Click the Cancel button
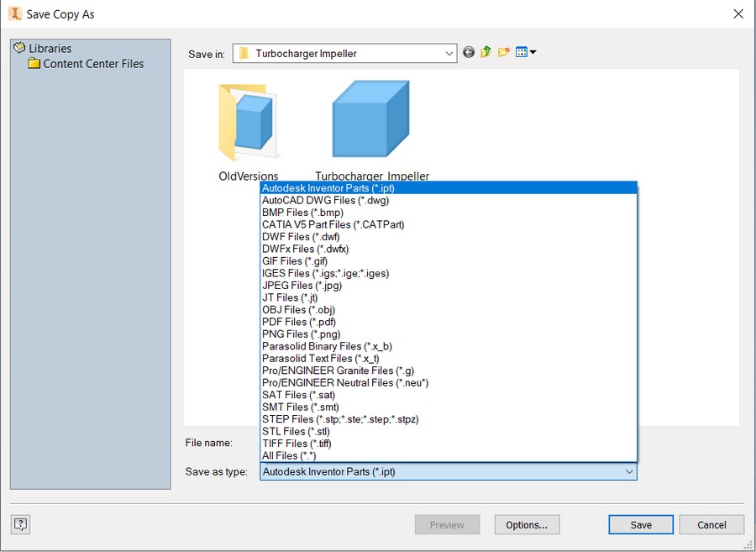 tap(711, 524)
